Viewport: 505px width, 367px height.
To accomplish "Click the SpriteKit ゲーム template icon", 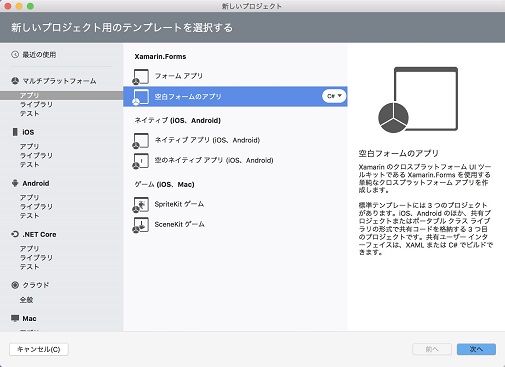I will [x=141, y=205].
